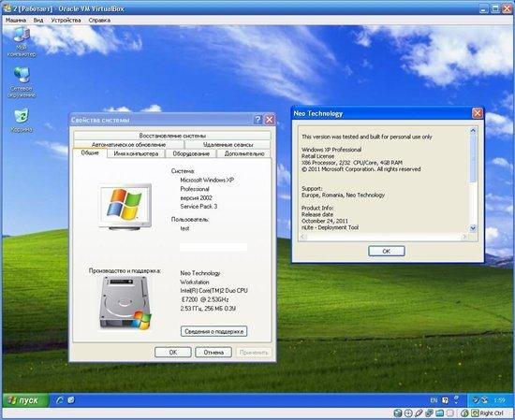Switch to the Восстановление системы tab
Image resolution: width=515 pixels, height=420 pixels.
172,136
